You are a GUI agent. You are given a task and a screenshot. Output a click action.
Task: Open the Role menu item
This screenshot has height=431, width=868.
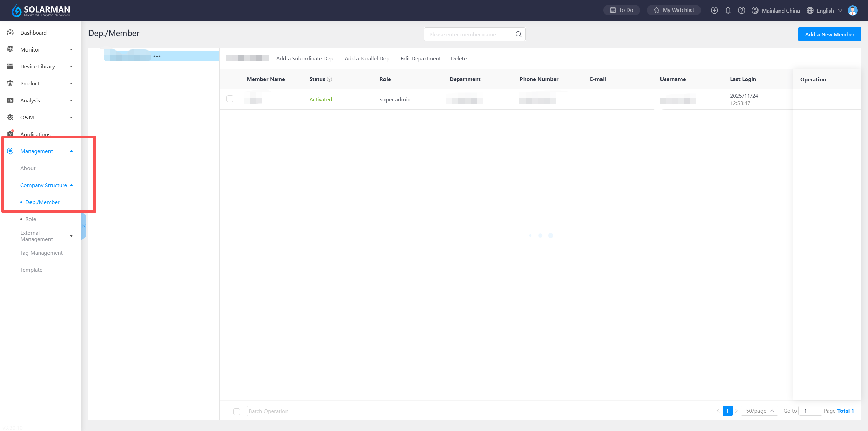tap(31, 219)
